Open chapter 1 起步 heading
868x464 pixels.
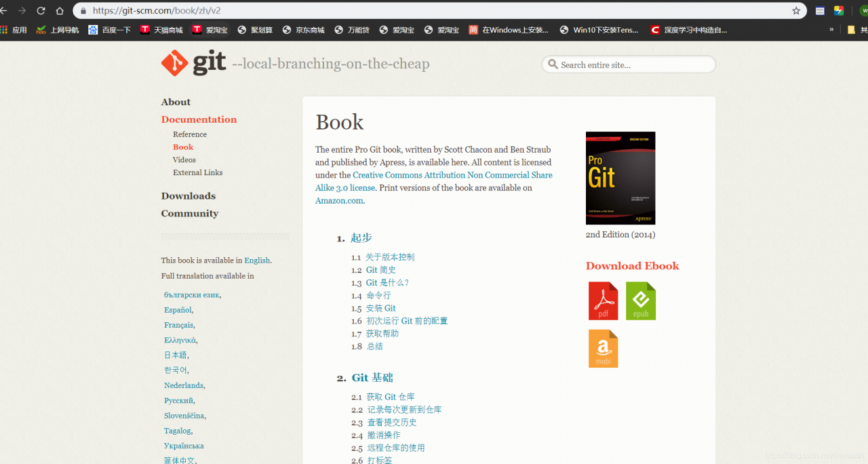point(361,238)
